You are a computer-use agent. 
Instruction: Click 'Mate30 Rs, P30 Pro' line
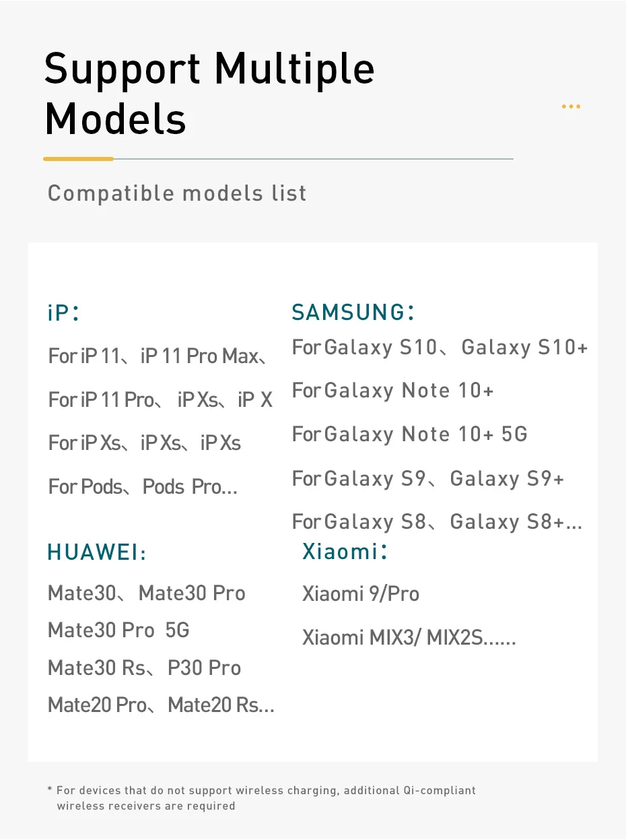(144, 668)
